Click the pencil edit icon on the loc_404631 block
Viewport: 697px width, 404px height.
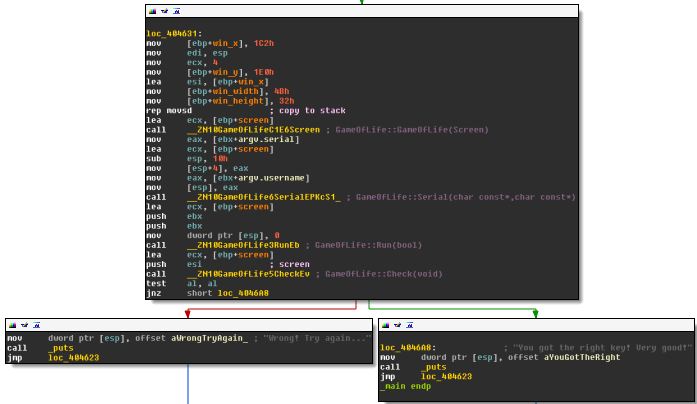164,11
